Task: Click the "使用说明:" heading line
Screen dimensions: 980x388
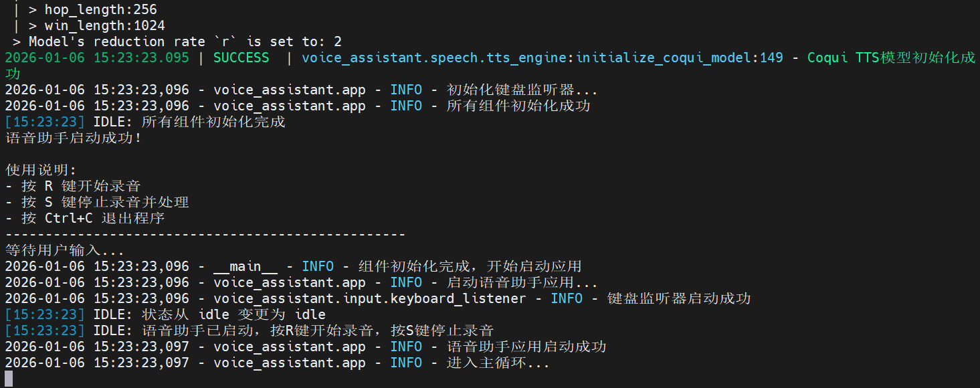Action: click(41, 170)
